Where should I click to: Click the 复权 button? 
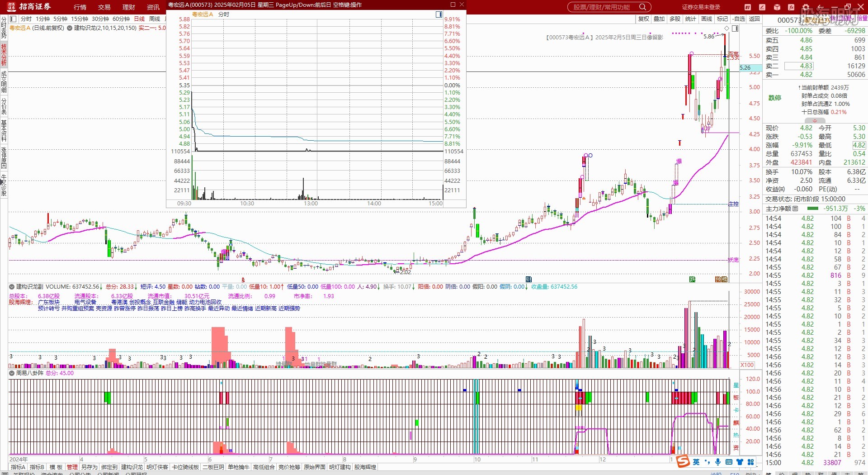click(x=643, y=19)
